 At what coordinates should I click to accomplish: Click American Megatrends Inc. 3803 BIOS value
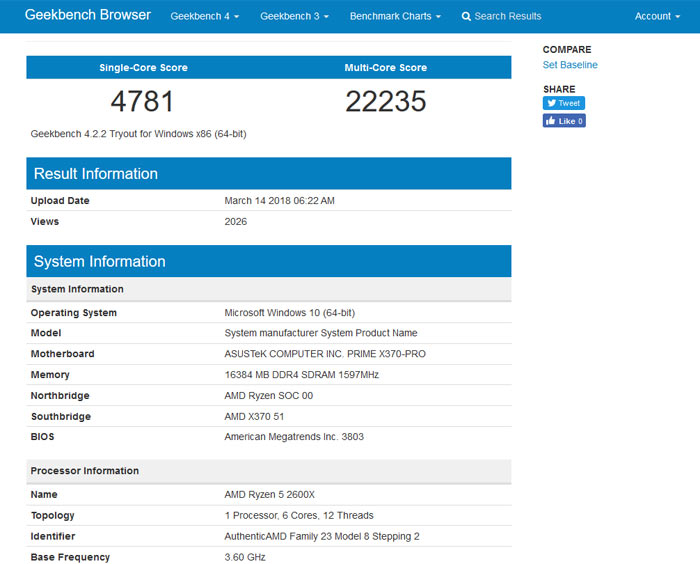(x=294, y=437)
